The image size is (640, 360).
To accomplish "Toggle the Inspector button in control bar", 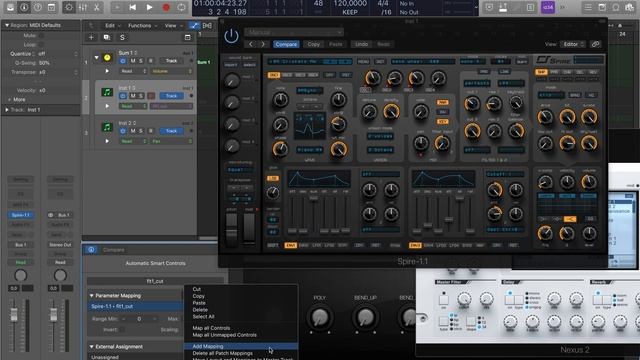I will coord(24,7).
